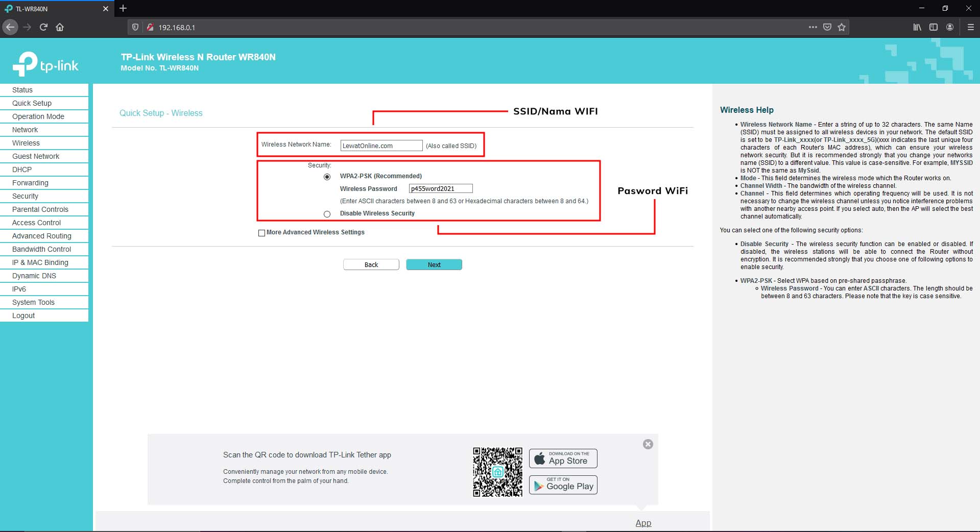Open Advanced Routing

pos(44,236)
